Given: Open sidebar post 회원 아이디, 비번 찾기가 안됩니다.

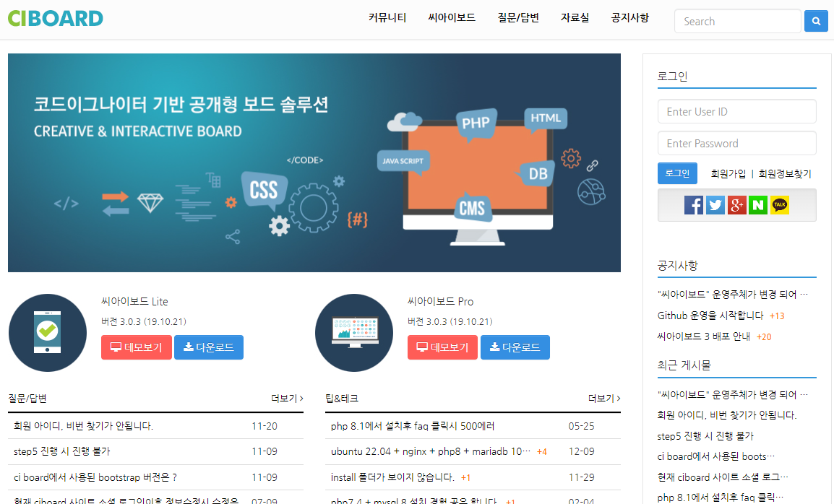Looking at the screenshot, I should tap(727, 414).
